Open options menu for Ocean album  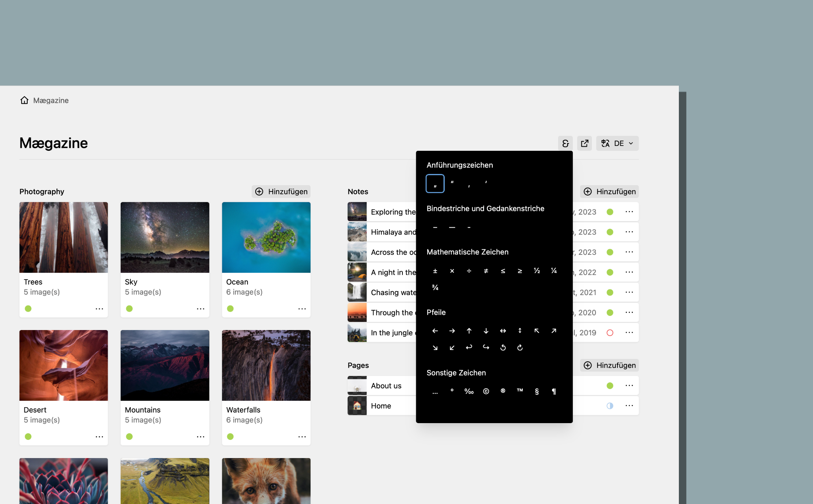302,309
